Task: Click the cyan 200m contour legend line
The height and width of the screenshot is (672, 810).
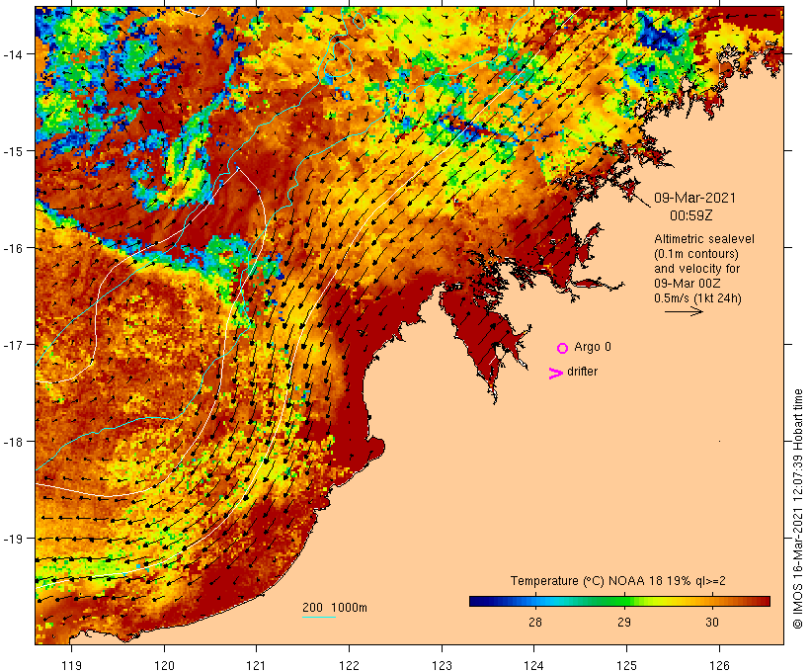Action: point(319,617)
